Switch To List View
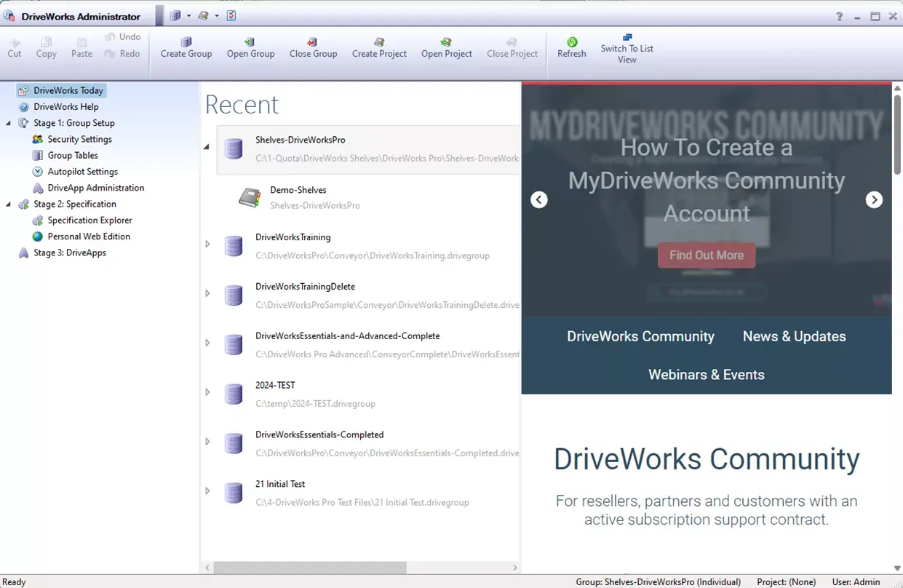Viewport: 903px width, 588px height. pyautogui.click(x=626, y=48)
